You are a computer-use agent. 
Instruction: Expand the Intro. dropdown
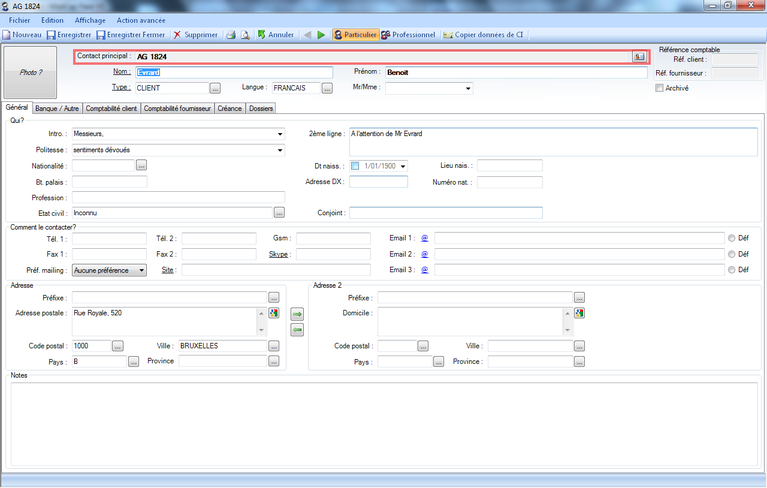point(280,133)
